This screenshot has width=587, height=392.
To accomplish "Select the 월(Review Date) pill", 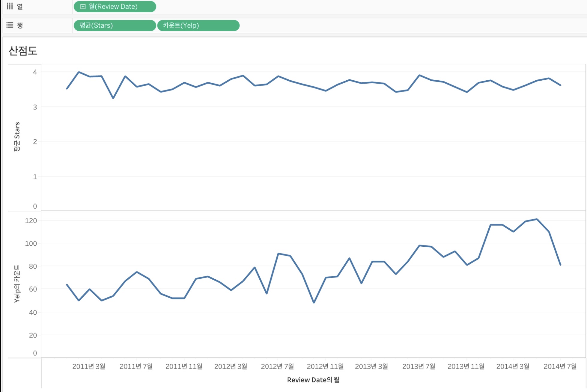I will 115,7.
